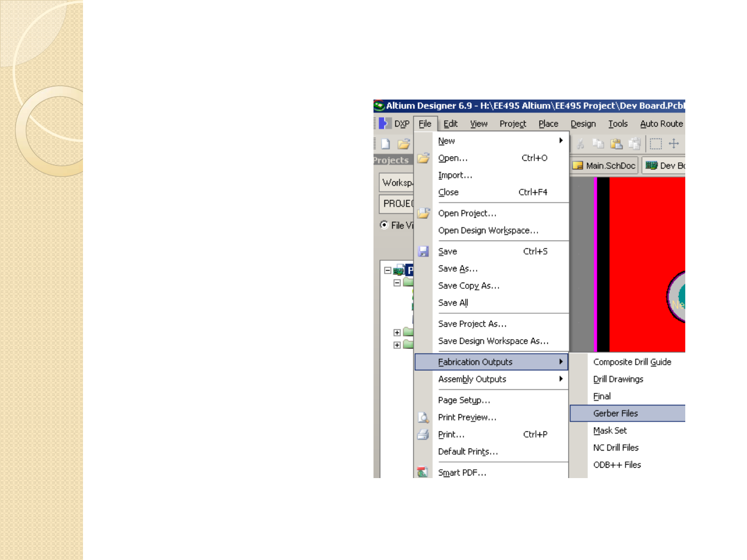This screenshot has height=560, width=747.
Task: Click the Move Selection cross icon
Action: coord(674,144)
